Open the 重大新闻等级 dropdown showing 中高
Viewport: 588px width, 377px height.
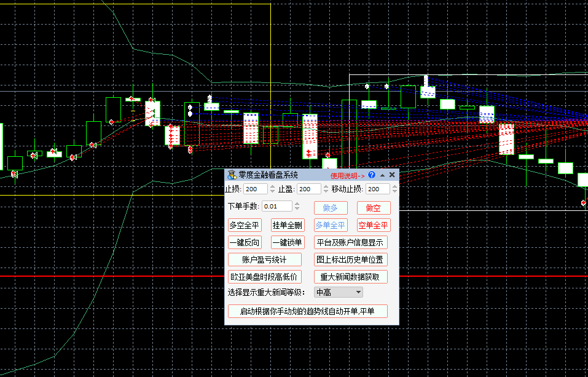click(339, 292)
